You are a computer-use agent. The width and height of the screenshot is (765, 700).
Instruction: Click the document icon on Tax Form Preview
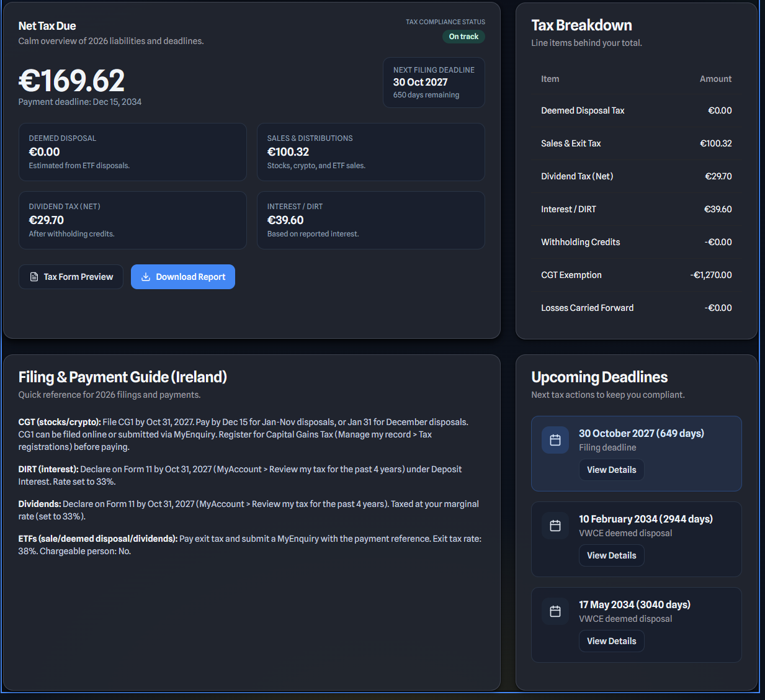[32, 277]
